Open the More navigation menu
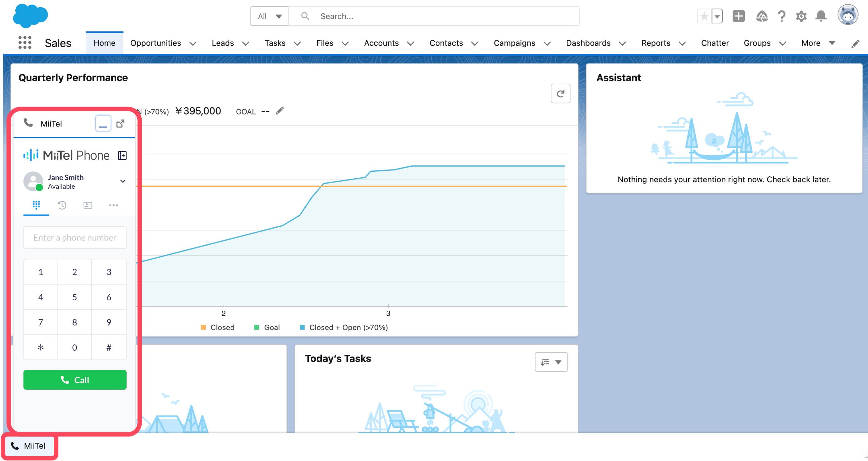Viewport: 868px width, 461px height. [818, 43]
